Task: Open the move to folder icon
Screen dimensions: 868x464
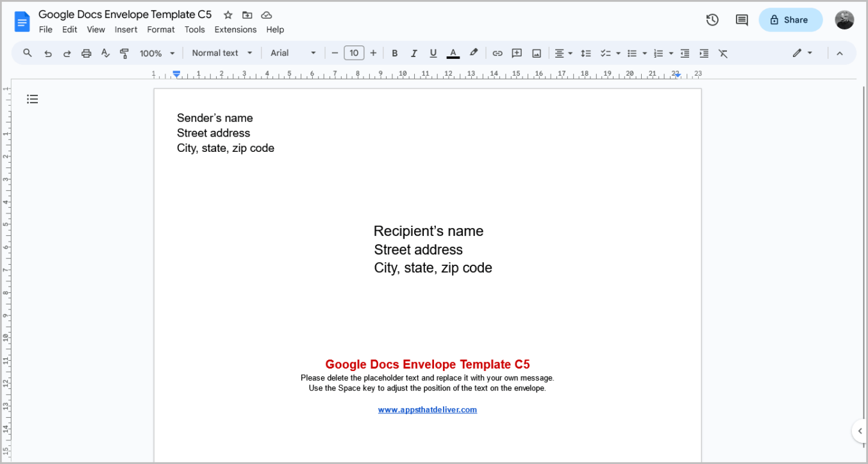Action: point(247,15)
